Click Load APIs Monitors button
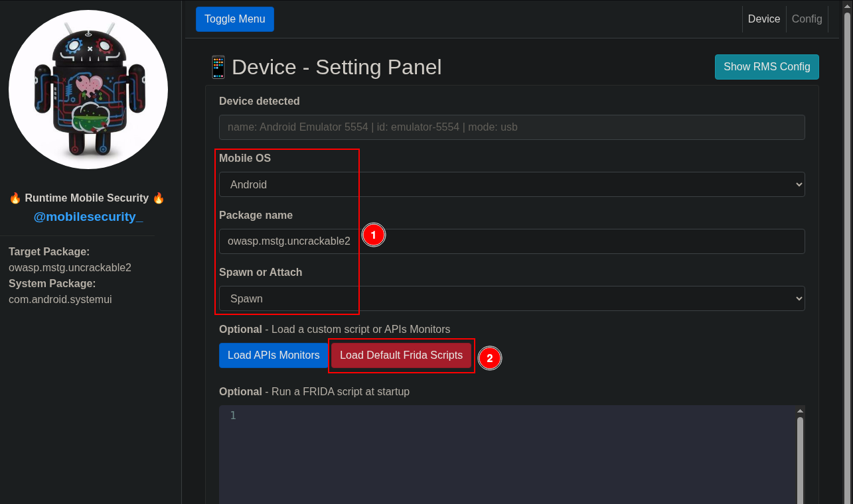This screenshot has width=853, height=504. tap(273, 355)
